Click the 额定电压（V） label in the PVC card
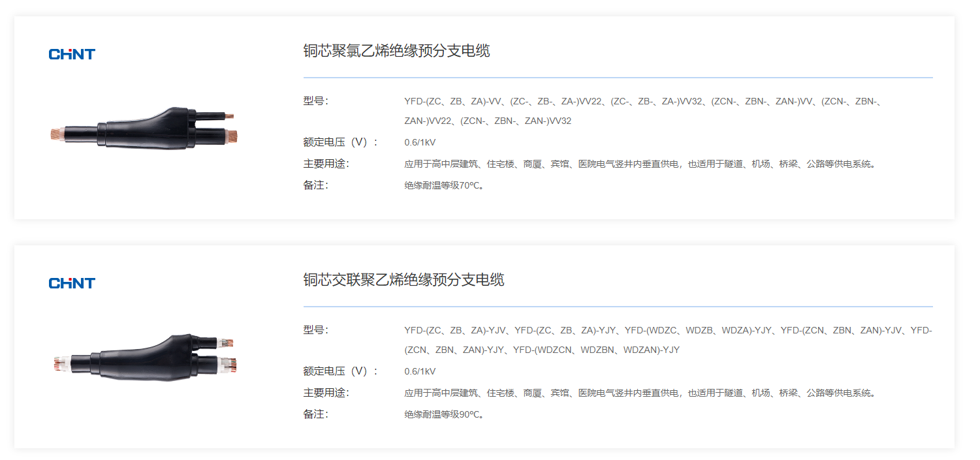Viewport: 980px width, 460px height. pyautogui.click(x=340, y=142)
